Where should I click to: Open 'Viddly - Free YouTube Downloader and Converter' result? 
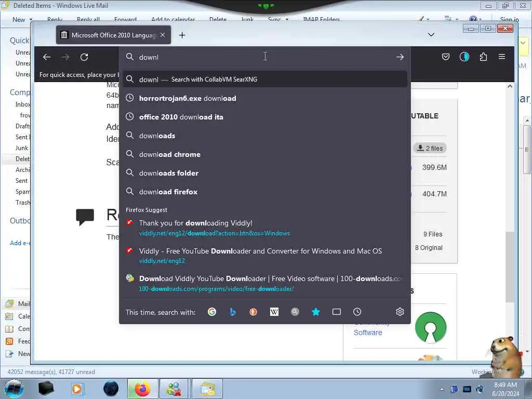click(264, 256)
